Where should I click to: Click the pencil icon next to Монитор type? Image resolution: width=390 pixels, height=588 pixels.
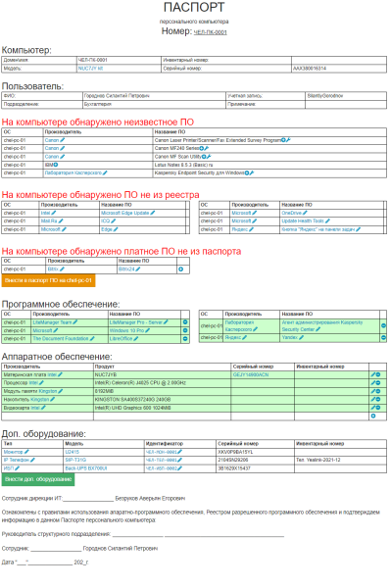click(26, 452)
